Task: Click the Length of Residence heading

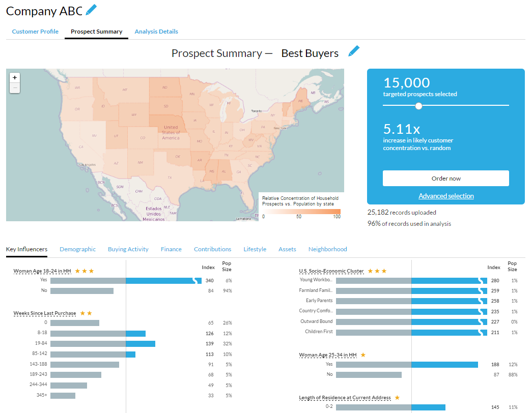Action: [345, 398]
